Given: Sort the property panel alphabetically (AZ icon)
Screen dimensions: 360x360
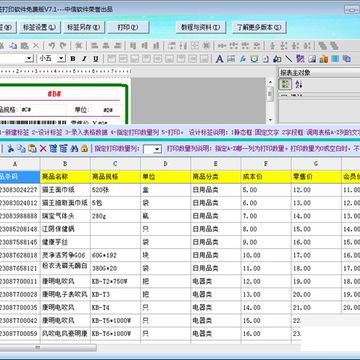Looking at the screenshot, I should click(x=299, y=84).
